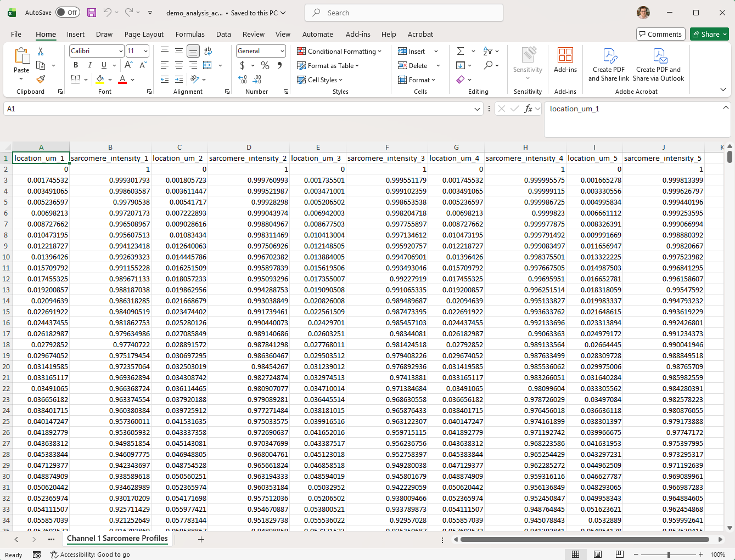Screen dimensions: 735x560
Task: Toggle Italic formatting
Action: (90, 65)
